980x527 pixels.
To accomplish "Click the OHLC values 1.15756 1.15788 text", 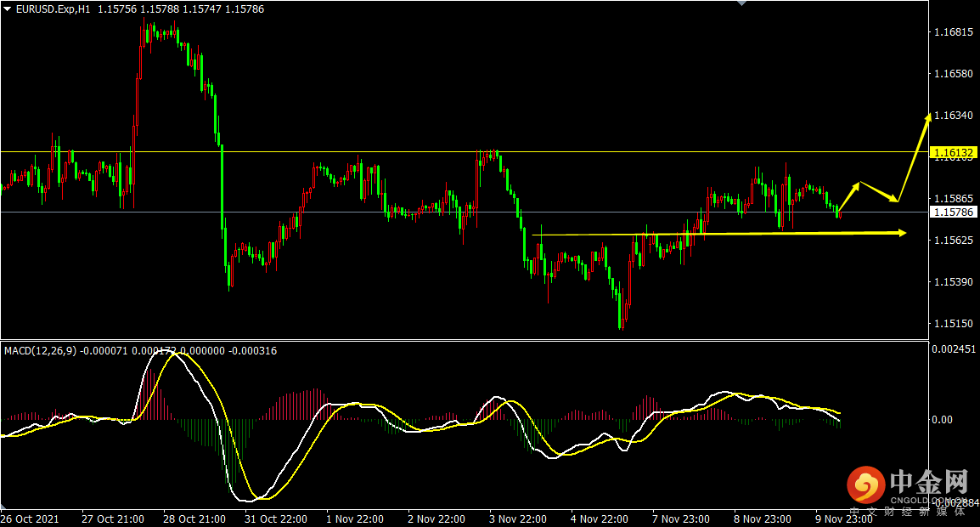I will point(138,9).
